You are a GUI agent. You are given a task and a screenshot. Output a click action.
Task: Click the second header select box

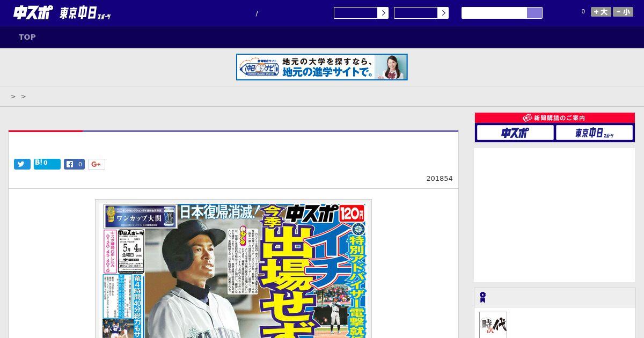point(421,13)
